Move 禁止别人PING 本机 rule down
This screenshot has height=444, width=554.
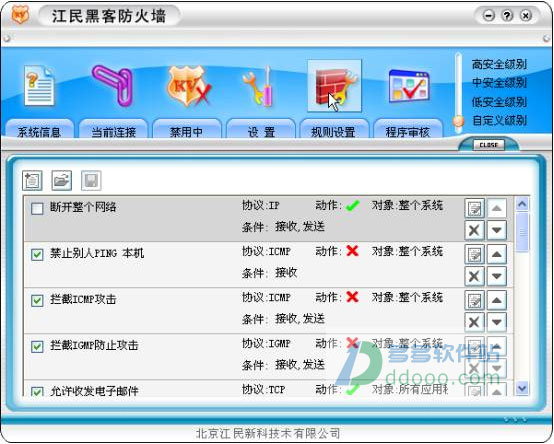click(x=497, y=276)
